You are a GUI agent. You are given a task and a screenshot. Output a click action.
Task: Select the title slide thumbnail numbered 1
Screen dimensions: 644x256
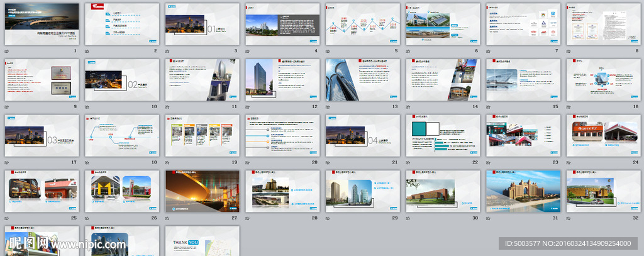tap(42, 25)
